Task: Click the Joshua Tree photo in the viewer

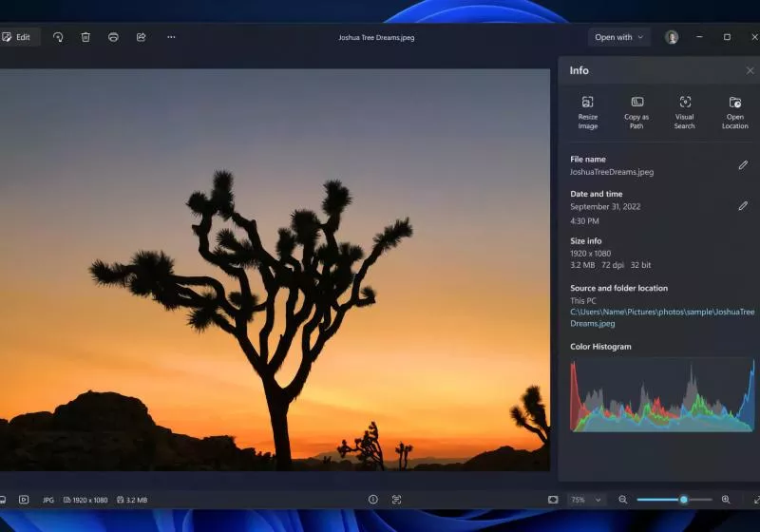Action: 275,270
